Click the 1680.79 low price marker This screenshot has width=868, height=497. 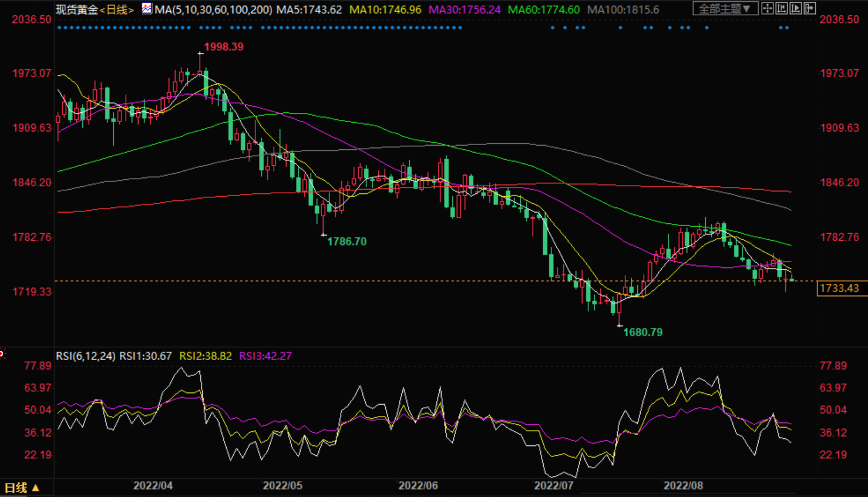(x=642, y=333)
